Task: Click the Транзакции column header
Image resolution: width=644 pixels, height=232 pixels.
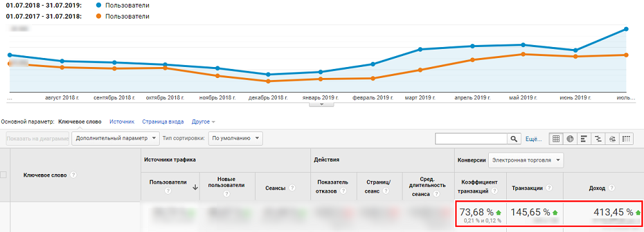Action: click(x=527, y=188)
